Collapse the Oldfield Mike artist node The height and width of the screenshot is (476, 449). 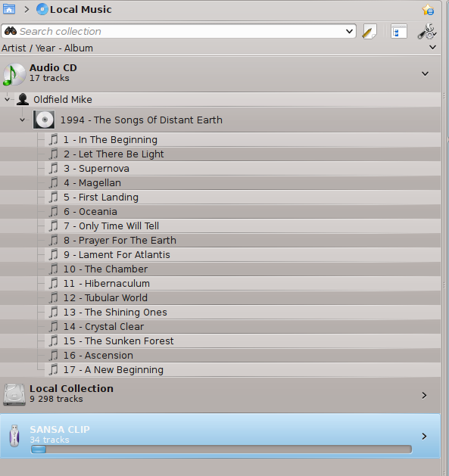coord(8,99)
